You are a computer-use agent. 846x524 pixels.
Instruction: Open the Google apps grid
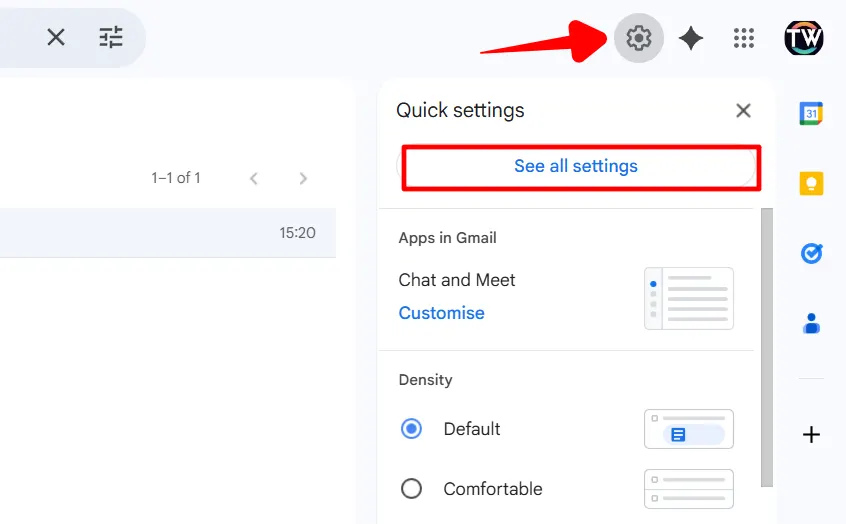[743, 38]
